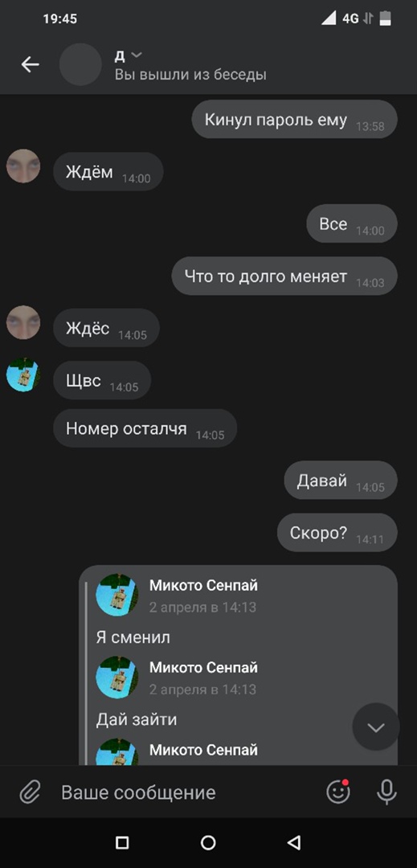Tap the Android home circle button
The height and width of the screenshot is (868, 417).
(x=208, y=842)
